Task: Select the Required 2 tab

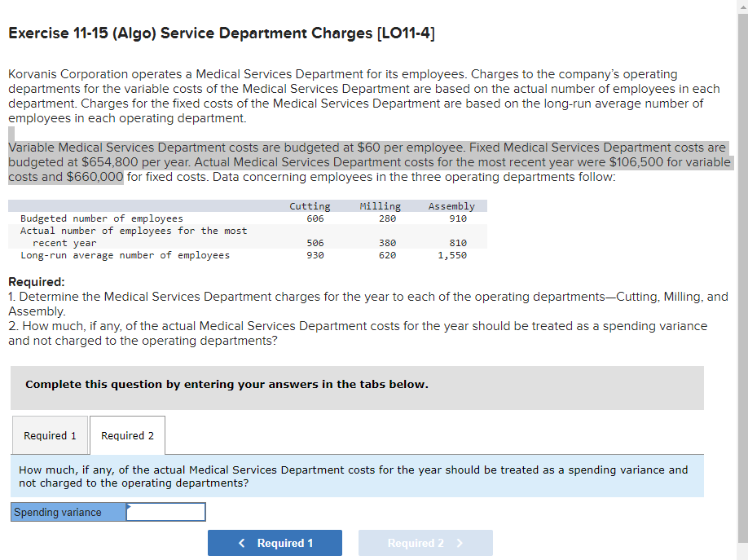Action: coord(126,434)
